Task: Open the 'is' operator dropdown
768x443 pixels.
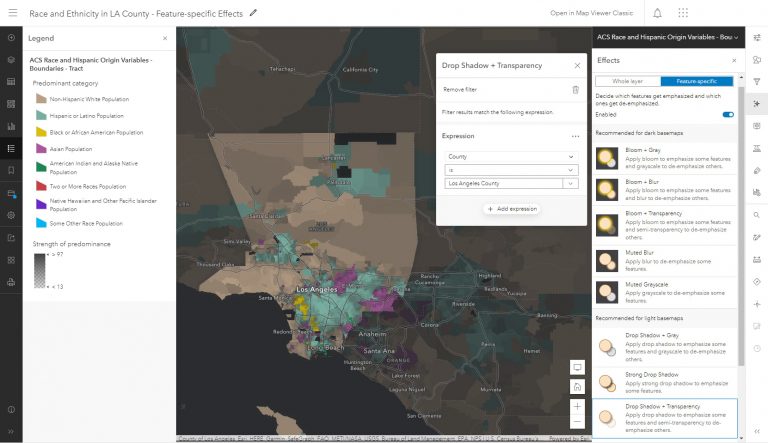Action: coord(511,170)
